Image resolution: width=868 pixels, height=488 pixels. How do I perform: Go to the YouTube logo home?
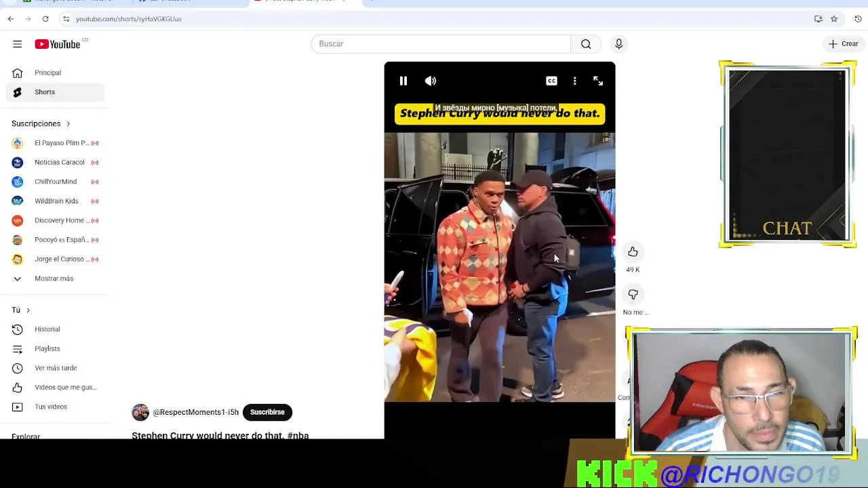tap(58, 44)
